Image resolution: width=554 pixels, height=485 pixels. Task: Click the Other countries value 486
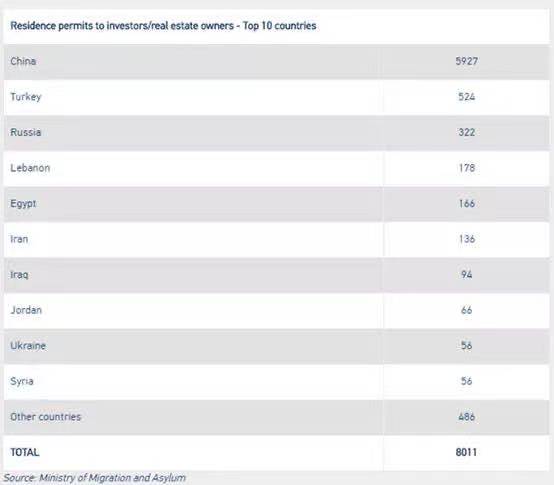click(x=466, y=417)
